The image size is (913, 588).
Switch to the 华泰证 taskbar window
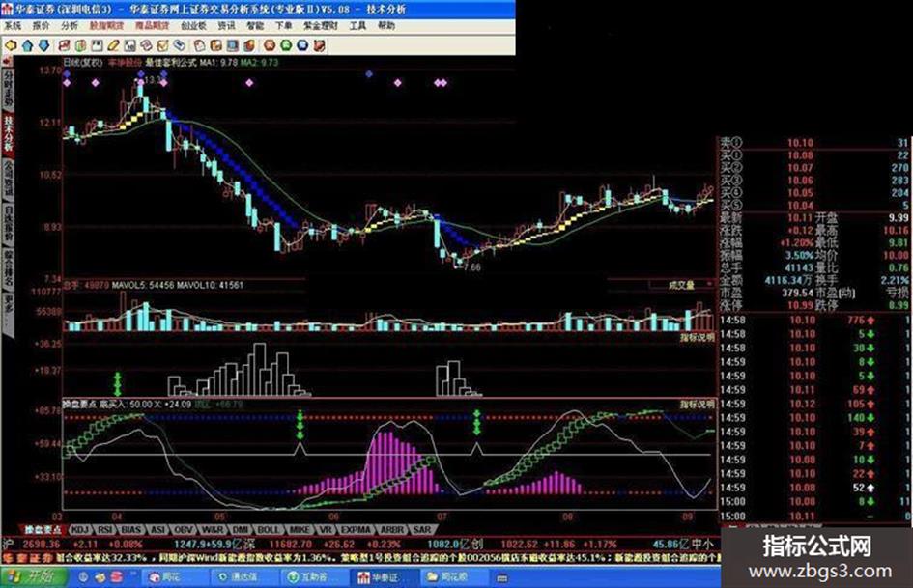point(385,577)
